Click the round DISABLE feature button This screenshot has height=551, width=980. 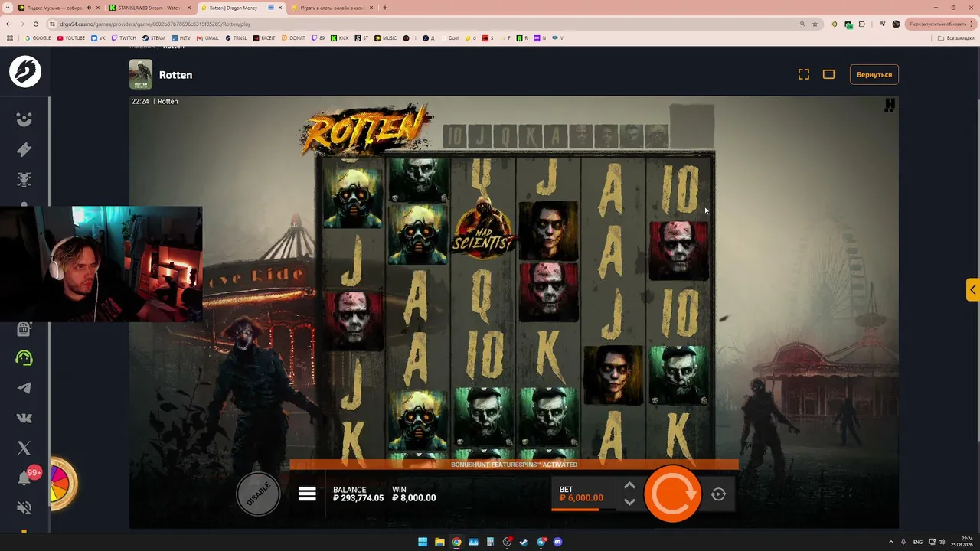click(258, 494)
